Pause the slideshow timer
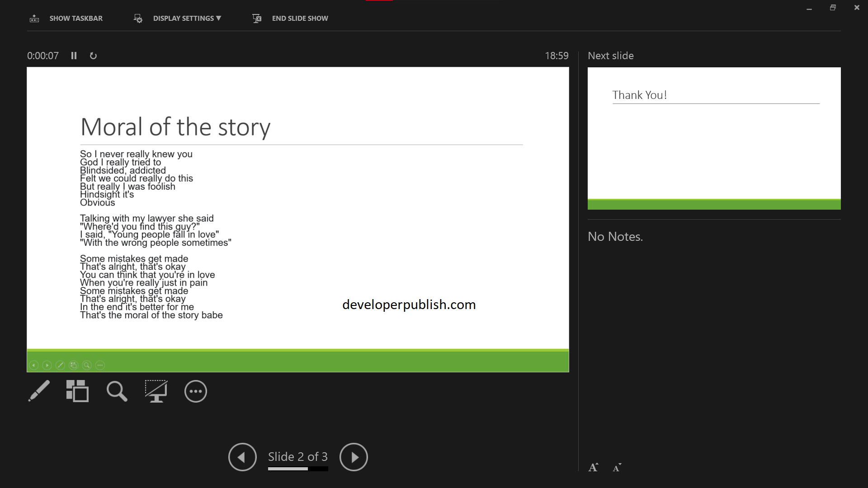Screen dimensions: 868x488 coord(74,56)
